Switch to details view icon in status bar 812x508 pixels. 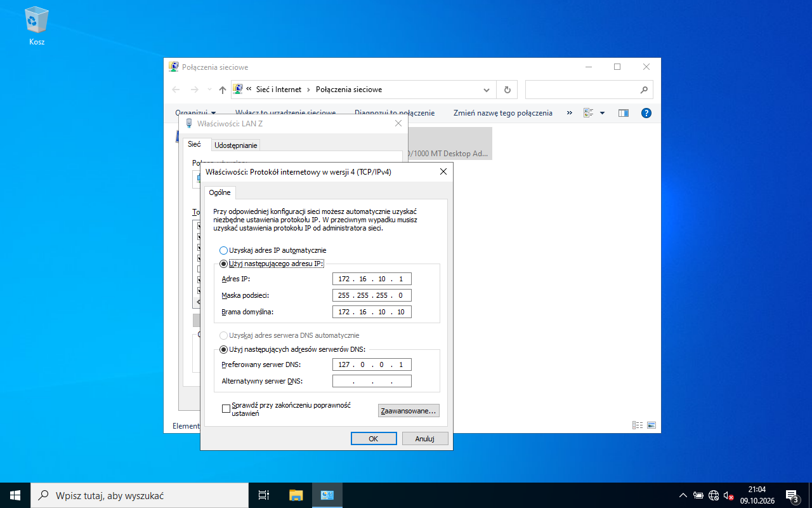tap(638, 425)
